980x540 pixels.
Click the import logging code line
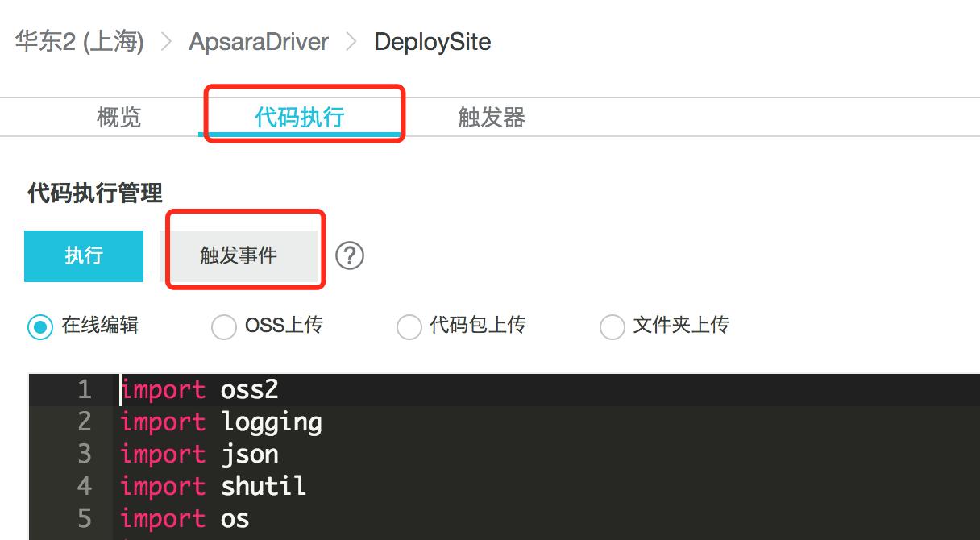click(x=222, y=422)
